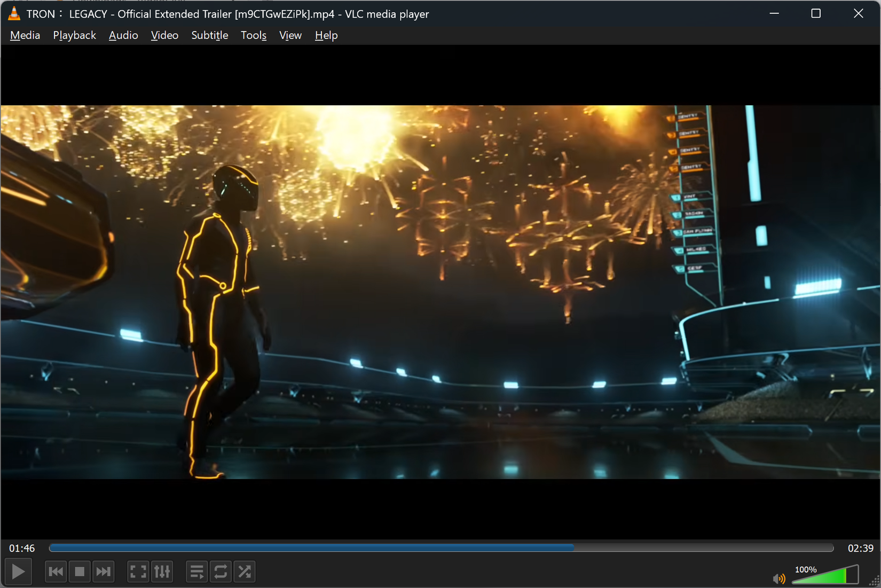Expand the Video menu
This screenshot has width=881, height=588.
pyautogui.click(x=164, y=35)
